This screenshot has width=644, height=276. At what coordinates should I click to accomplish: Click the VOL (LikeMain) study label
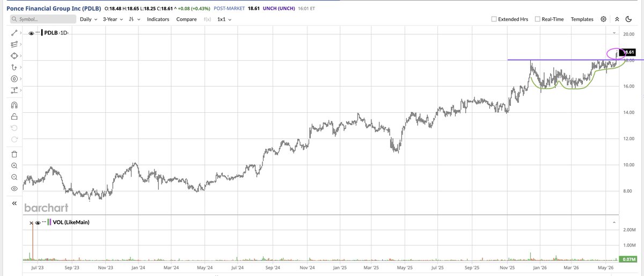tap(71, 222)
